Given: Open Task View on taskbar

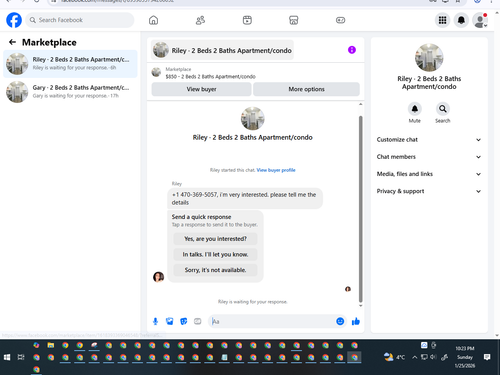Looking at the screenshot, I should click(x=21, y=357).
